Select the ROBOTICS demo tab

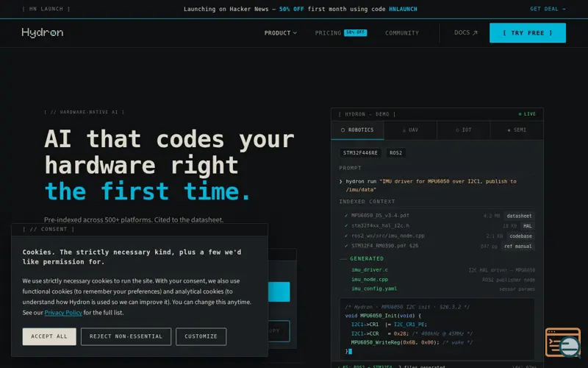tap(357, 130)
